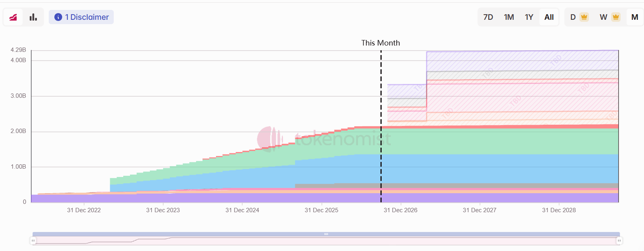Click the 1.00B y-axis value
The image size is (644, 251).
click(x=18, y=167)
